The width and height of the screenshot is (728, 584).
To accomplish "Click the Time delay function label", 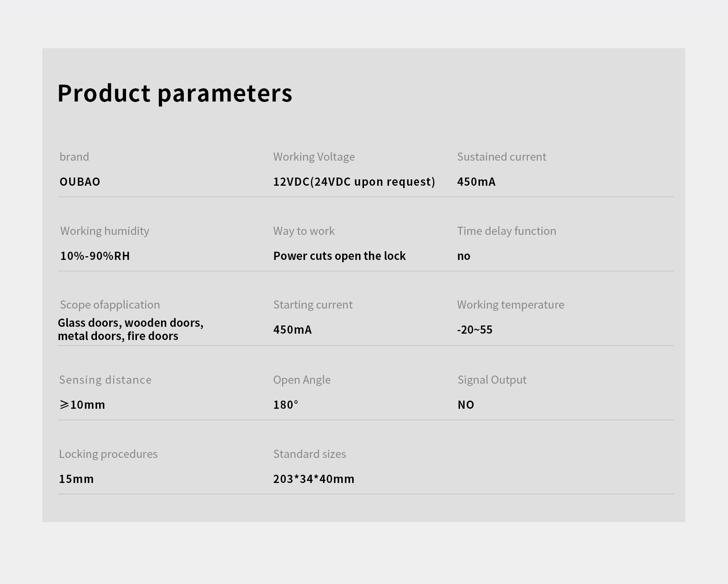I will point(506,231).
